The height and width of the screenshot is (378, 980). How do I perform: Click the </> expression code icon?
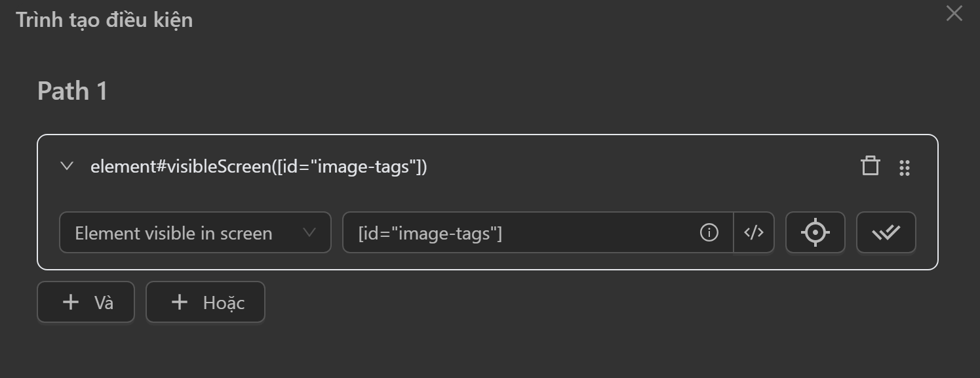[x=754, y=232]
